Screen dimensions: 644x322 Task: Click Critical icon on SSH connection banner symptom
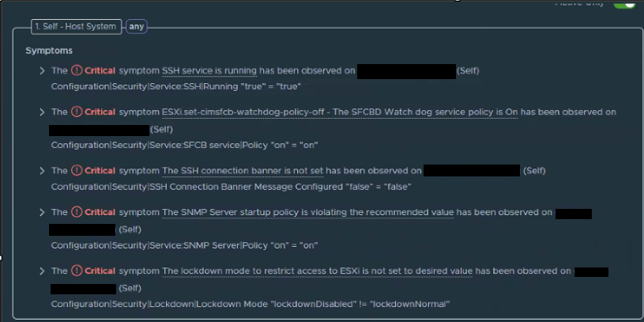coord(77,170)
